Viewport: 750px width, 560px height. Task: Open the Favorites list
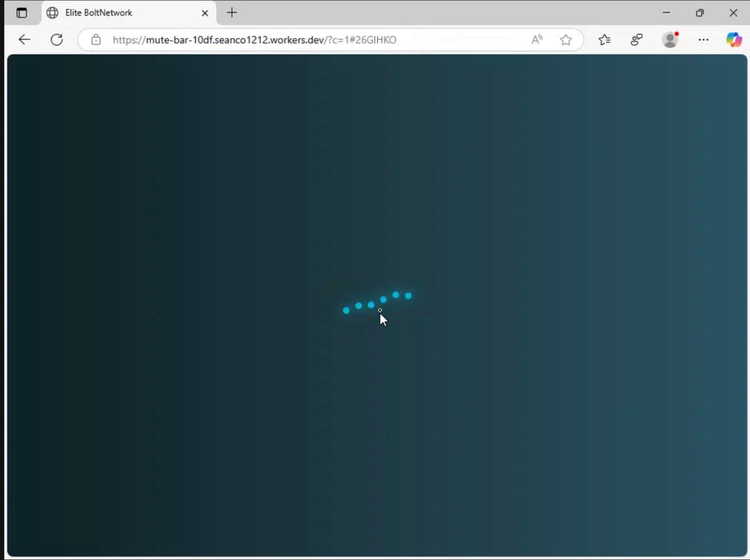point(604,40)
